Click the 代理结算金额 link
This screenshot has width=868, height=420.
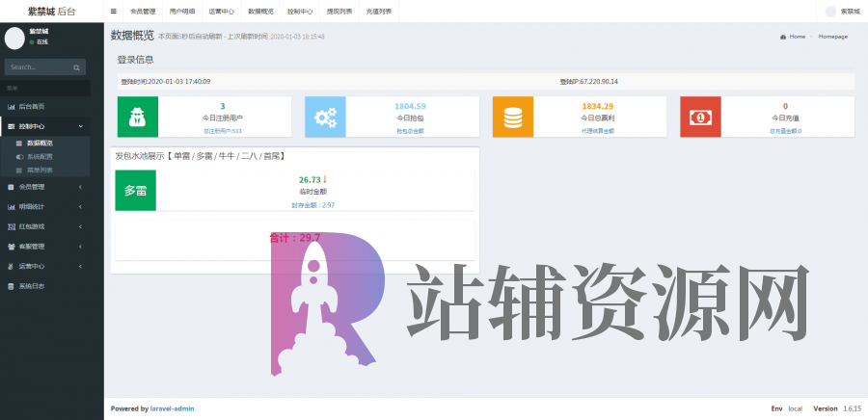click(x=598, y=132)
